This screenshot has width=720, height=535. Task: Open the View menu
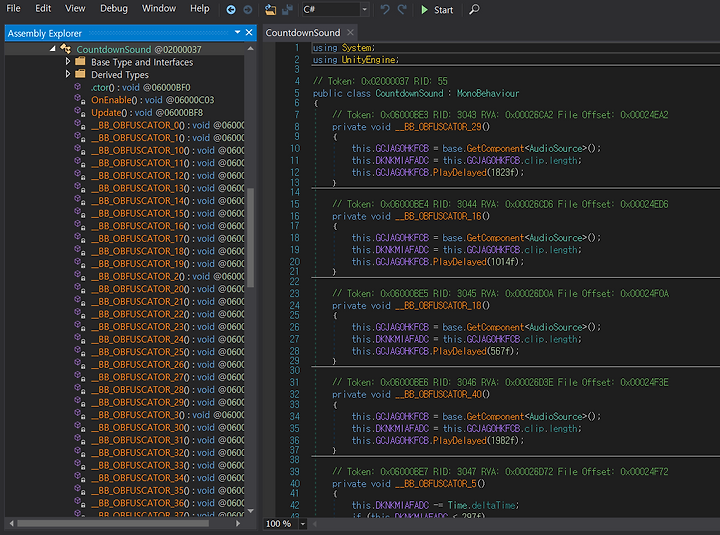[x=75, y=8]
